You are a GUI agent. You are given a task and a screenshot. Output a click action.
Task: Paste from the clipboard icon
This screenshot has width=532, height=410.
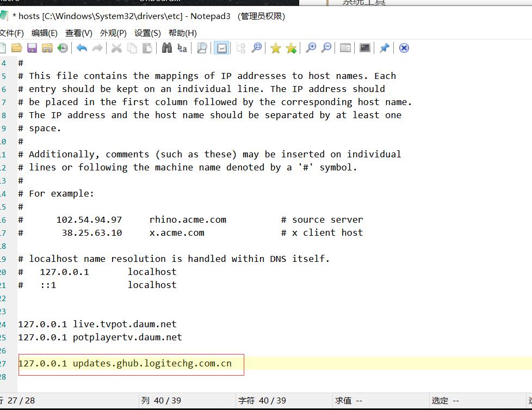tap(147, 48)
